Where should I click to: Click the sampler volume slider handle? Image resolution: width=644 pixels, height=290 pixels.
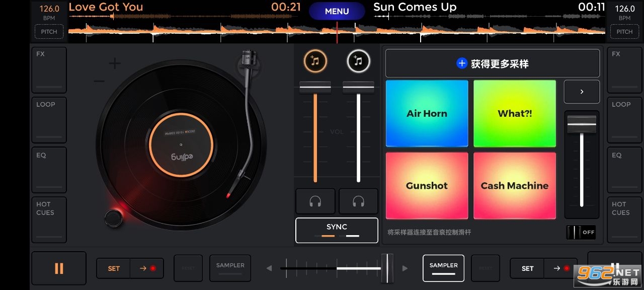pyautogui.click(x=582, y=123)
